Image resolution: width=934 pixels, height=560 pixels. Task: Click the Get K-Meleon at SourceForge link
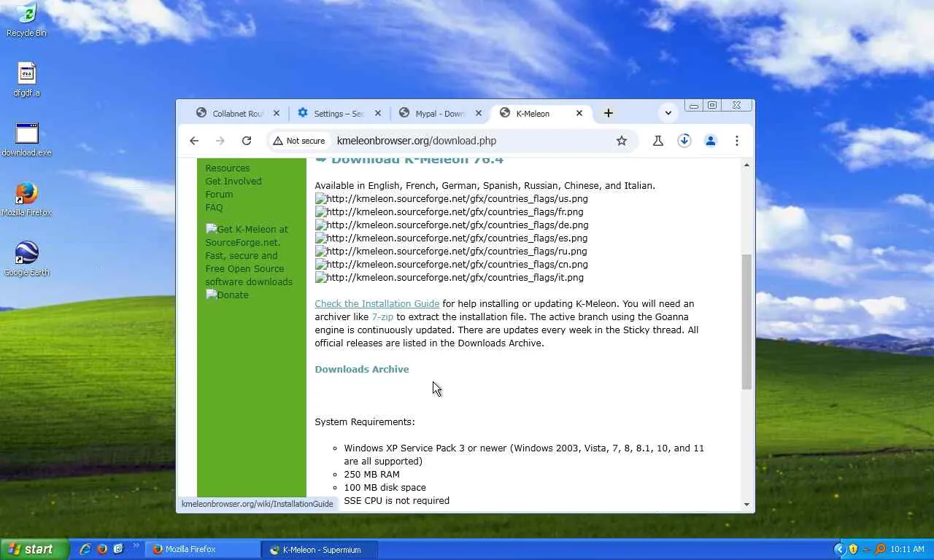249,255
